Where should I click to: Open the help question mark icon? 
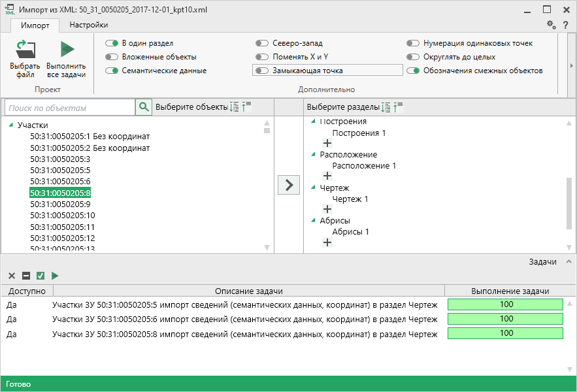click(565, 25)
